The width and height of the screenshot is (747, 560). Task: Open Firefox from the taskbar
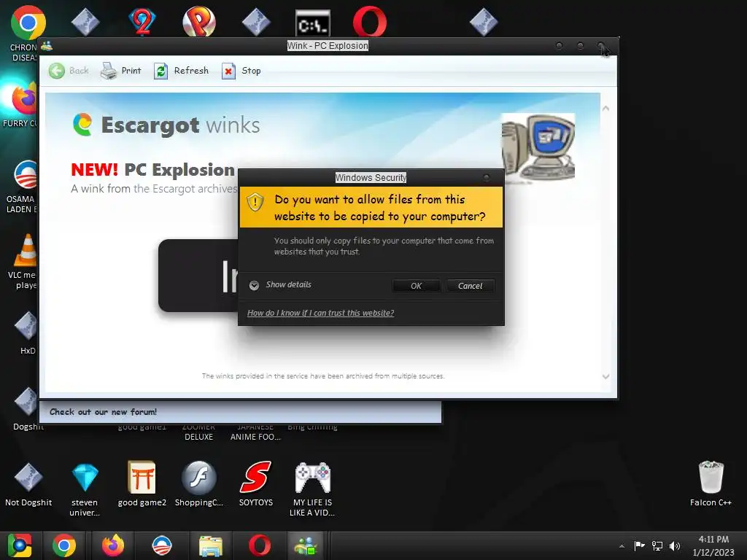tap(113, 545)
